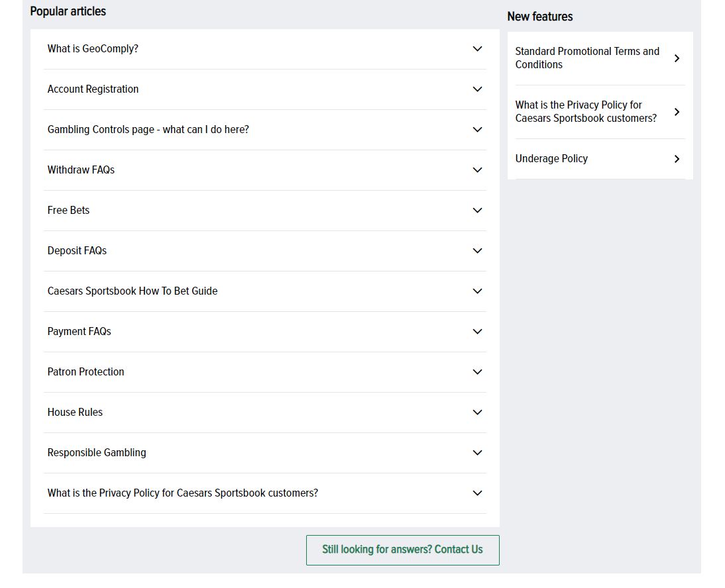Viewport: 725px width, 588px height.
Task: Expand the How To Bet Guide chevron
Action: 477,291
